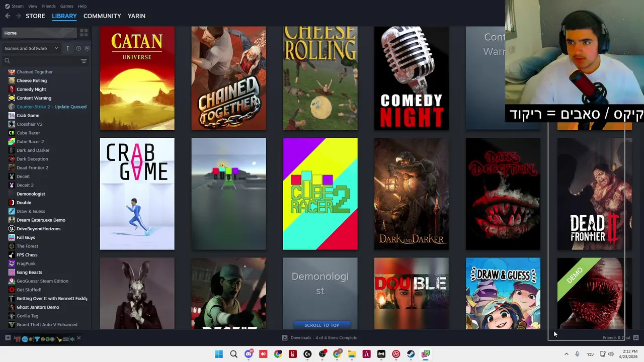Go back with the left arrow
644x362 pixels.
[x=8, y=16]
